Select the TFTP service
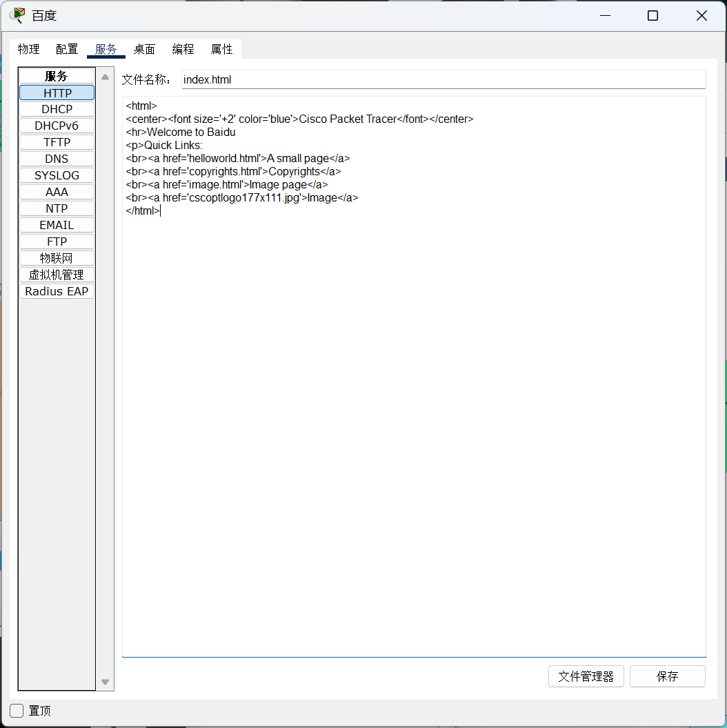 [57, 142]
